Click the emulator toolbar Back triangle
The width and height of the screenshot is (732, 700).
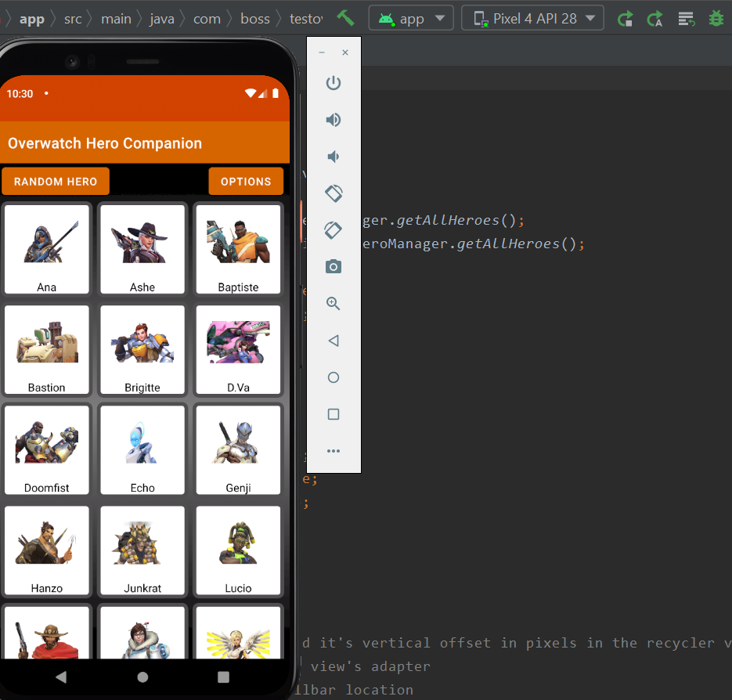click(x=334, y=341)
